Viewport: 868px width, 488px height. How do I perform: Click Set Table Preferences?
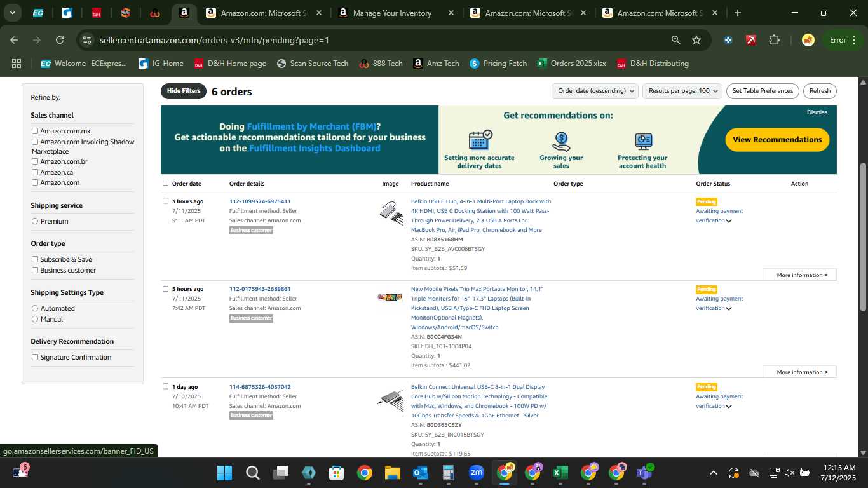763,91
